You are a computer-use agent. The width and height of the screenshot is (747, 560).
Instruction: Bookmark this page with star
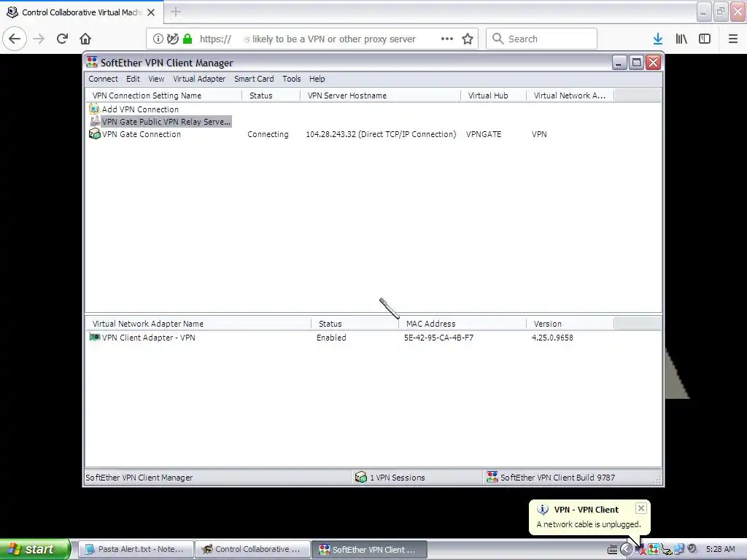tap(468, 39)
